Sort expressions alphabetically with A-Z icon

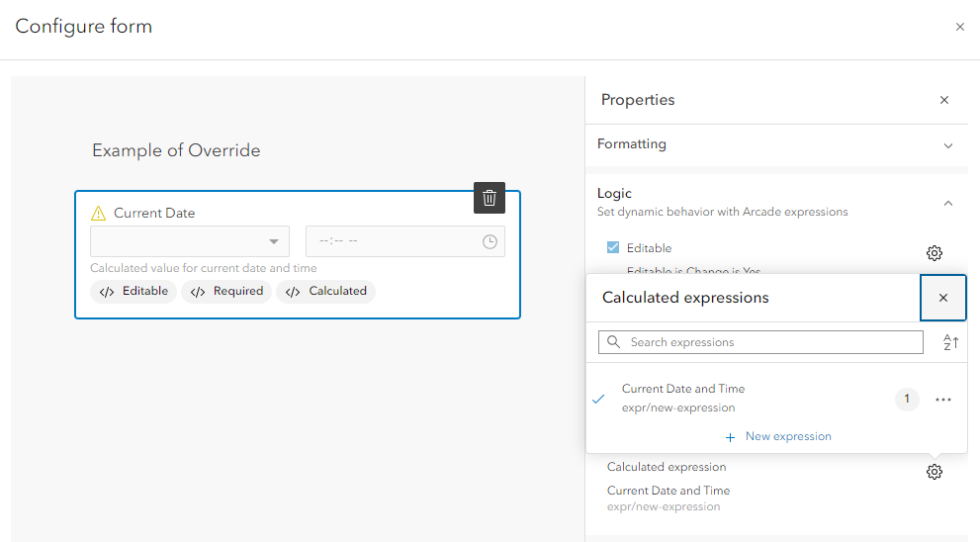coord(950,342)
